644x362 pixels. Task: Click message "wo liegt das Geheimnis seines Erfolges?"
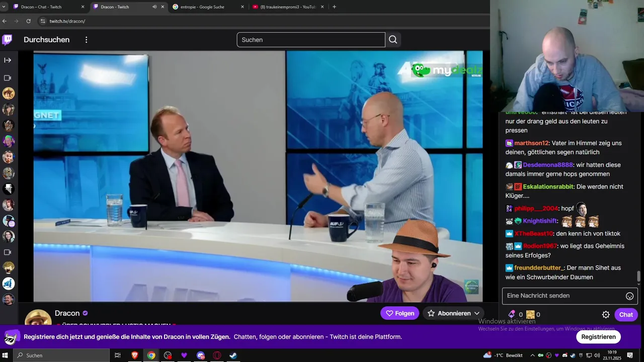565,250
